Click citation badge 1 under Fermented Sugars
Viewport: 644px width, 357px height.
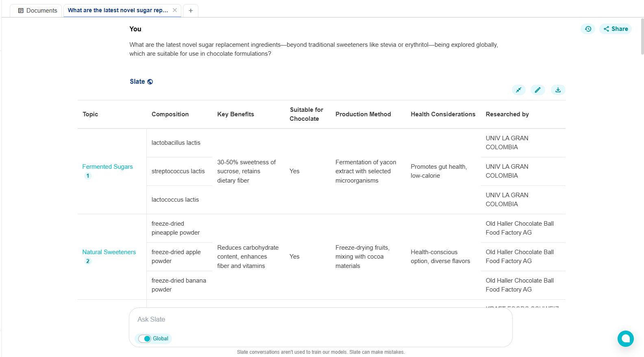click(x=87, y=176)
